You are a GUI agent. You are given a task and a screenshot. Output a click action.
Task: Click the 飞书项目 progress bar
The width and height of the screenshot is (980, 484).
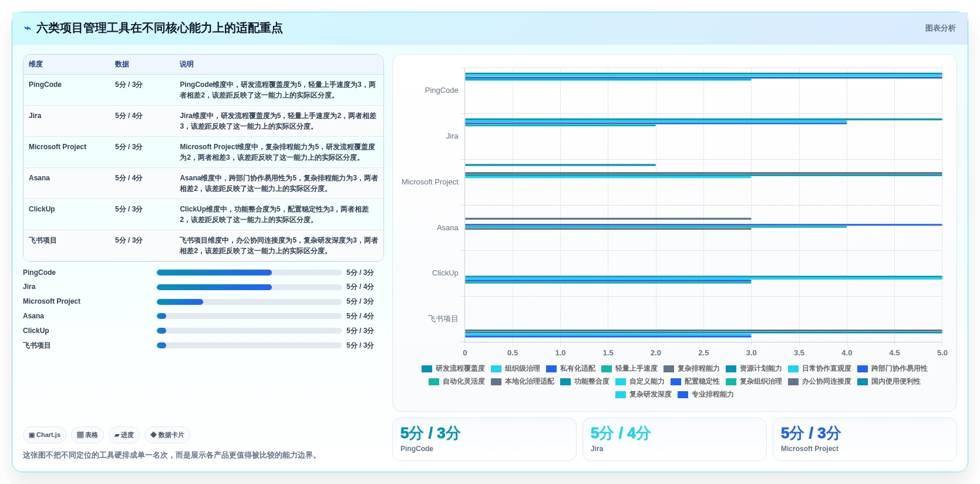249,345
